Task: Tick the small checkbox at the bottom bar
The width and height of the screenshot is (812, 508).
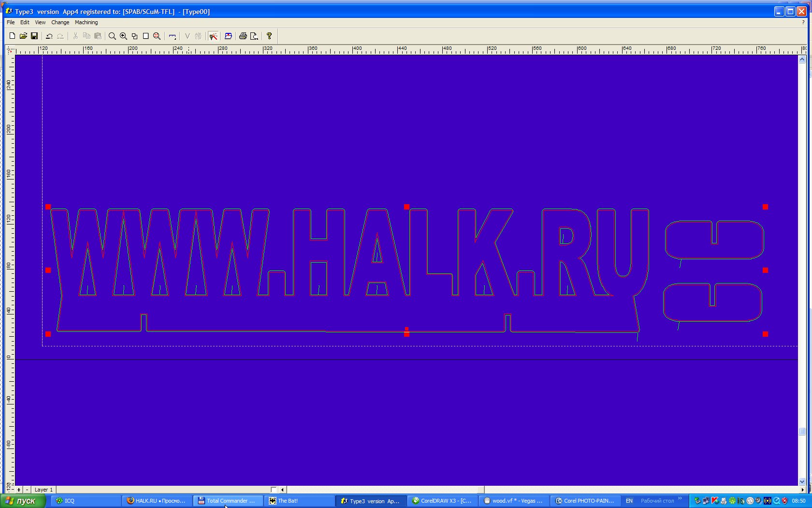Action: pos(274,490)
